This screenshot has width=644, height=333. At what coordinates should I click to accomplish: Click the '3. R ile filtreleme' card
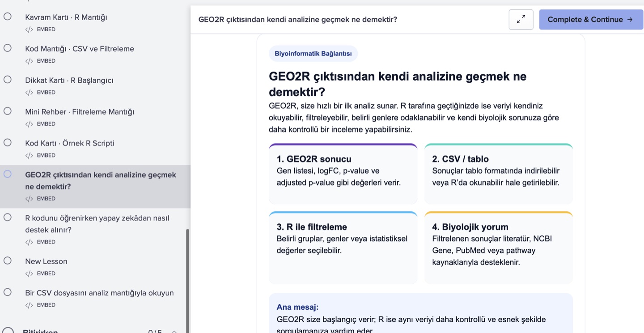[x=343, y=248]
